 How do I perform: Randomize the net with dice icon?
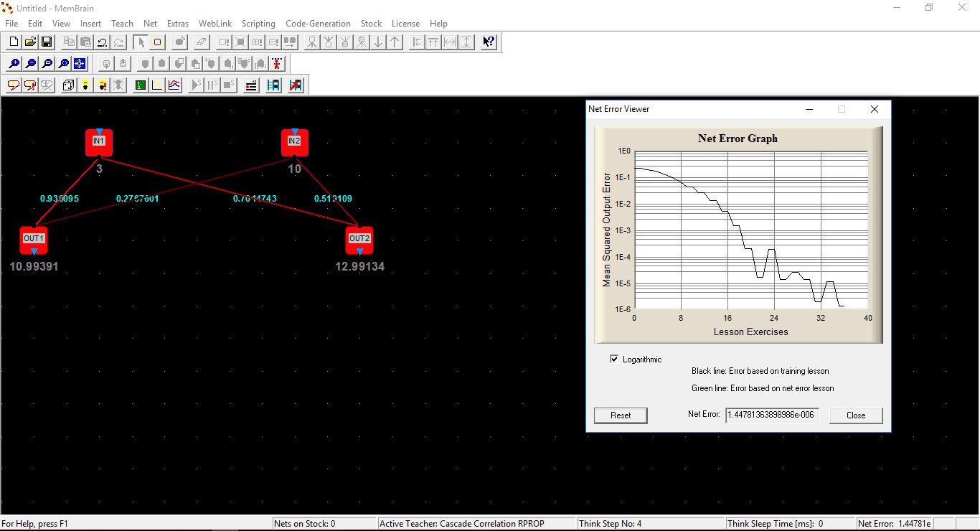pyautogui.click(x=69, y=85)
